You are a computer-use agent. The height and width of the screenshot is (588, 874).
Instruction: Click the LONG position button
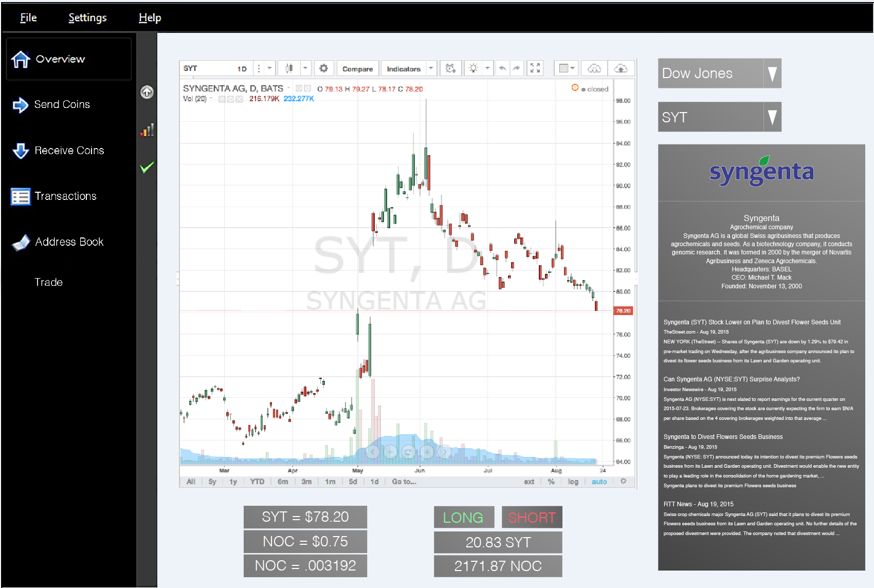[x=464, y=517]
